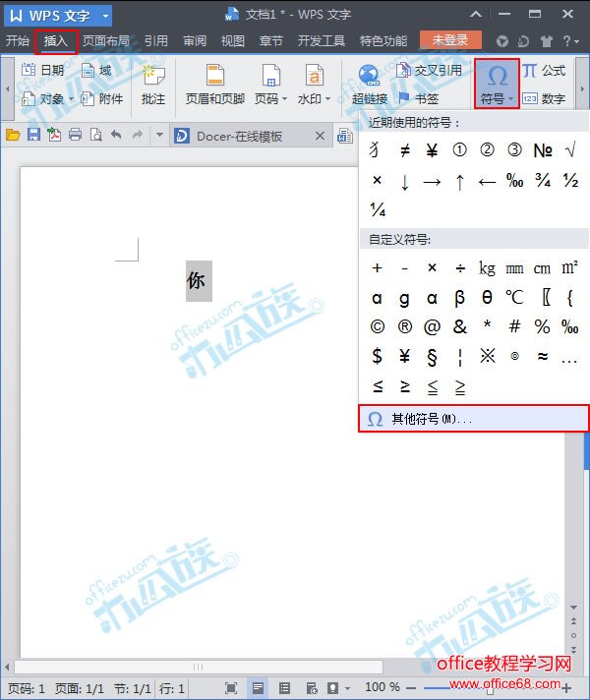Image resolution: width=590 pixels, height=700 pixels.
Task: Insert the kg unit symbol
Action: click(x=487, y=268)
